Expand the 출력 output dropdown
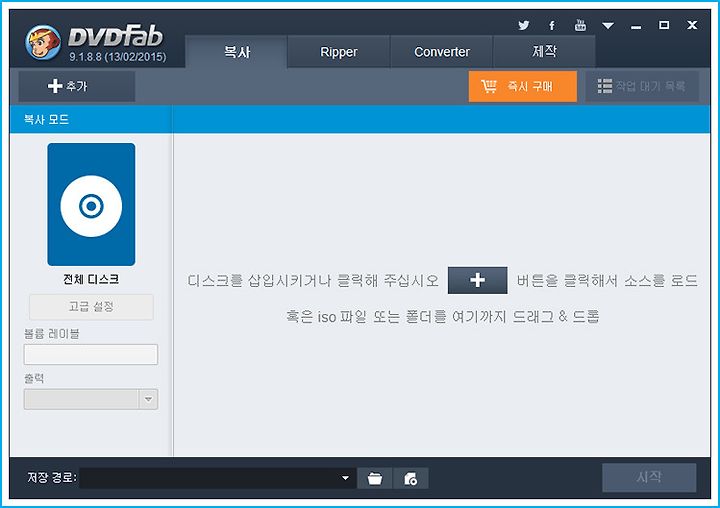 pos(148,399)
